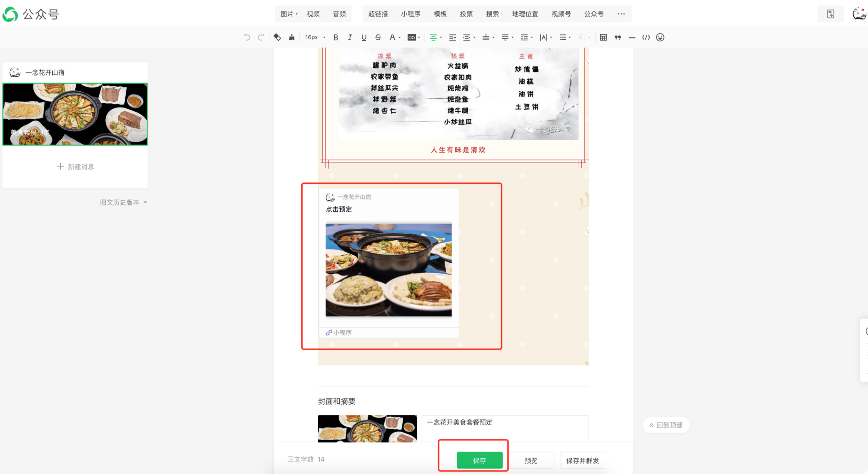The width and height of the screenshot is (868, 475).
Task: Click the 投票 option
Action: (466, 14)
